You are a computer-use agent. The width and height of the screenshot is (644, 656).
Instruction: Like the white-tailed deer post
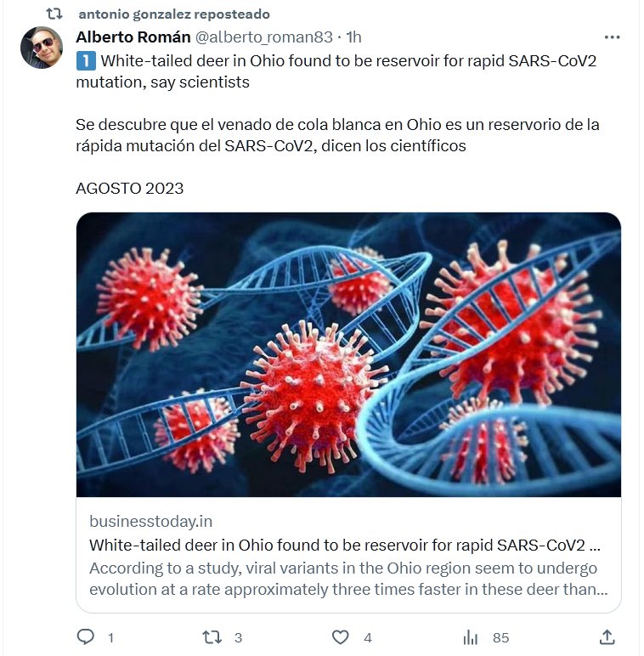coord(340,636)
